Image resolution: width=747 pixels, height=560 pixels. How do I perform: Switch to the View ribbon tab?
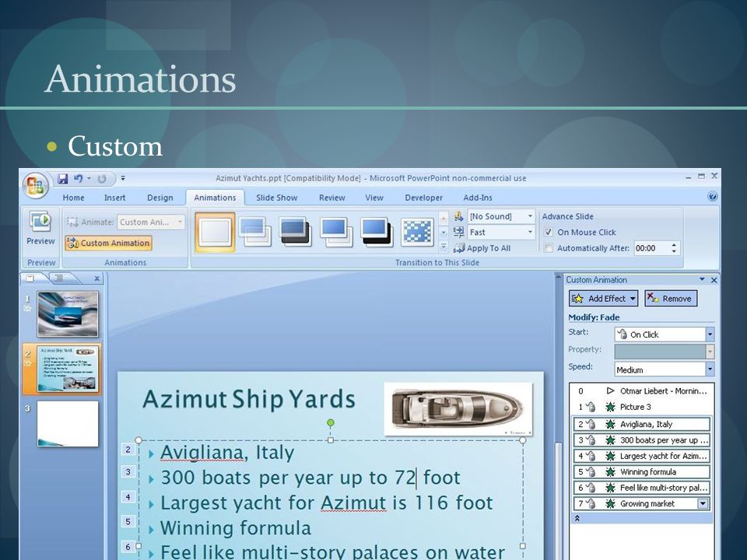click(x=374, y=198)
